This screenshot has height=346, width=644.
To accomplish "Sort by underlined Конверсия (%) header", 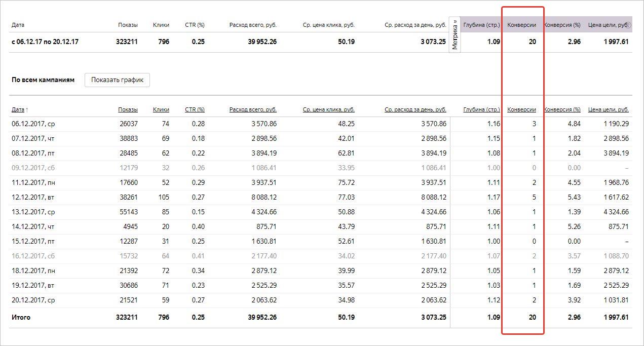I will point(562,109).
